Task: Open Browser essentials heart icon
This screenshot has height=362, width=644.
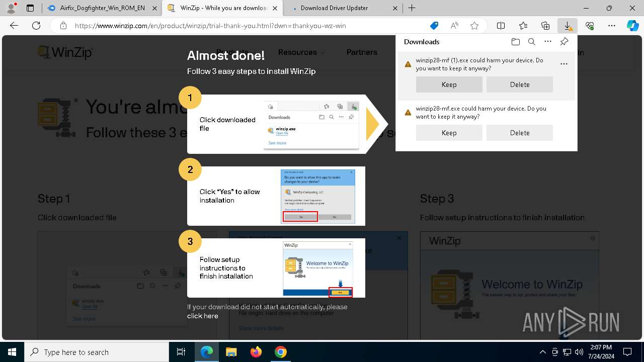Action: point(590,26)
